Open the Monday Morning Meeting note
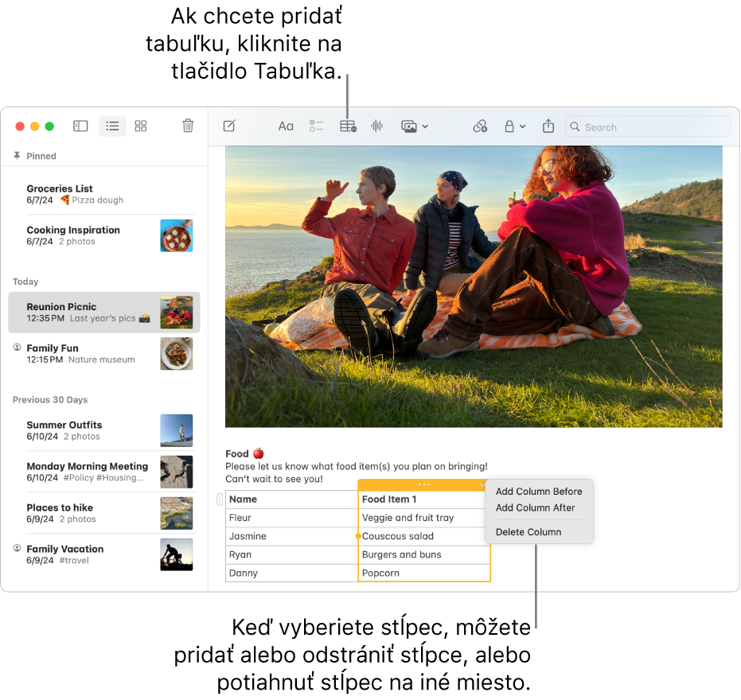 tap(104, 472)
